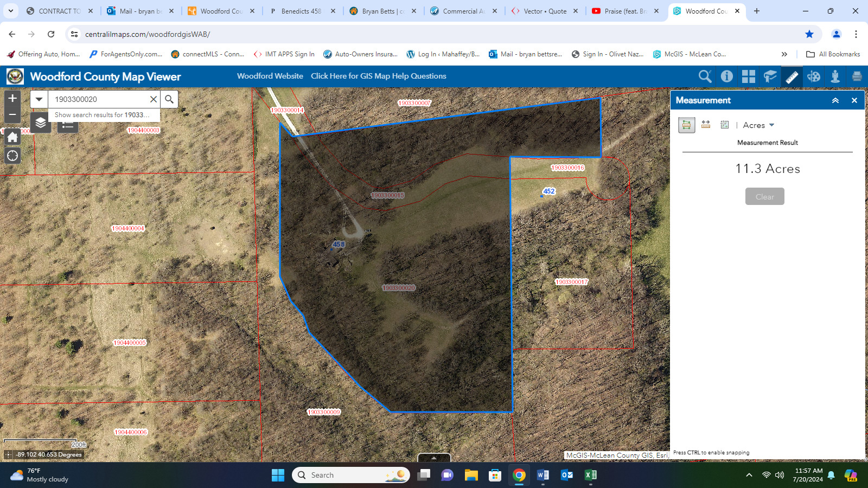Open the Legend list icon

pos(68,127)
